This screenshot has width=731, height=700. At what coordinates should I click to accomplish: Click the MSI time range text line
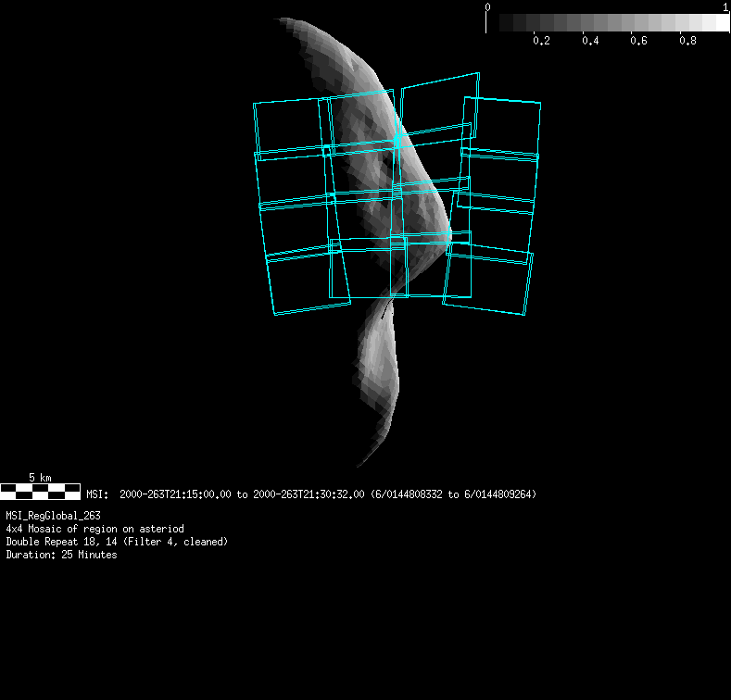311,494
